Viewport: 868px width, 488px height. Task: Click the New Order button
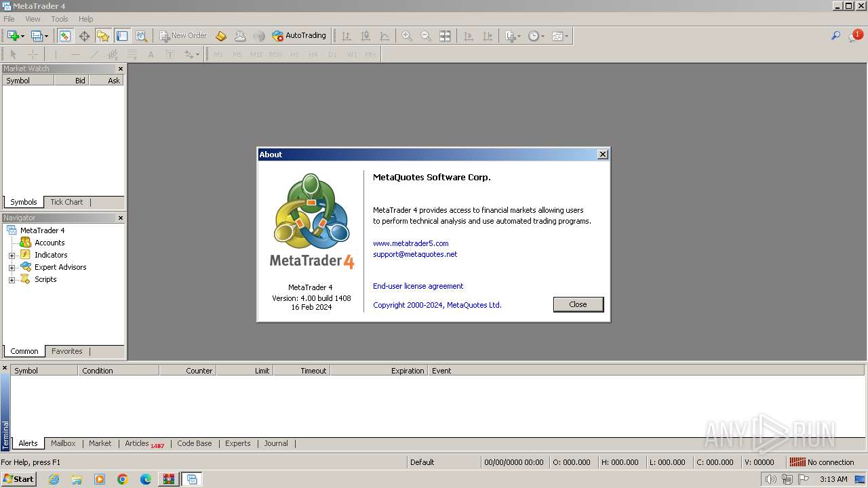coord(183,36)
